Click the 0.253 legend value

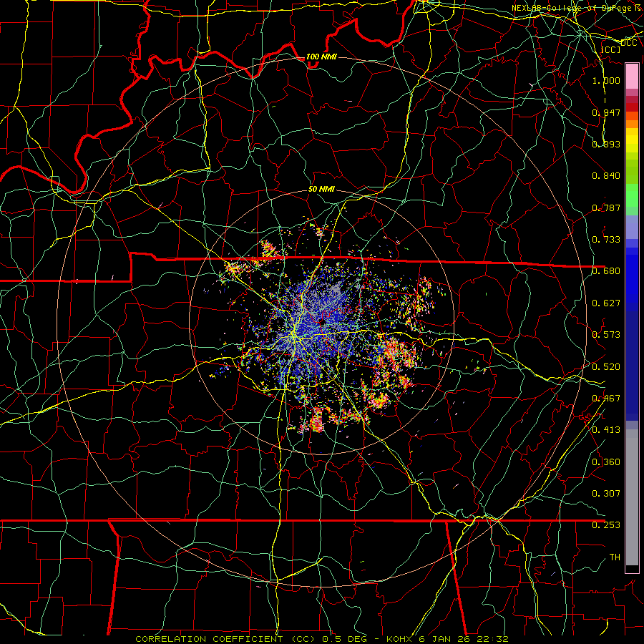tap(606, 525)
